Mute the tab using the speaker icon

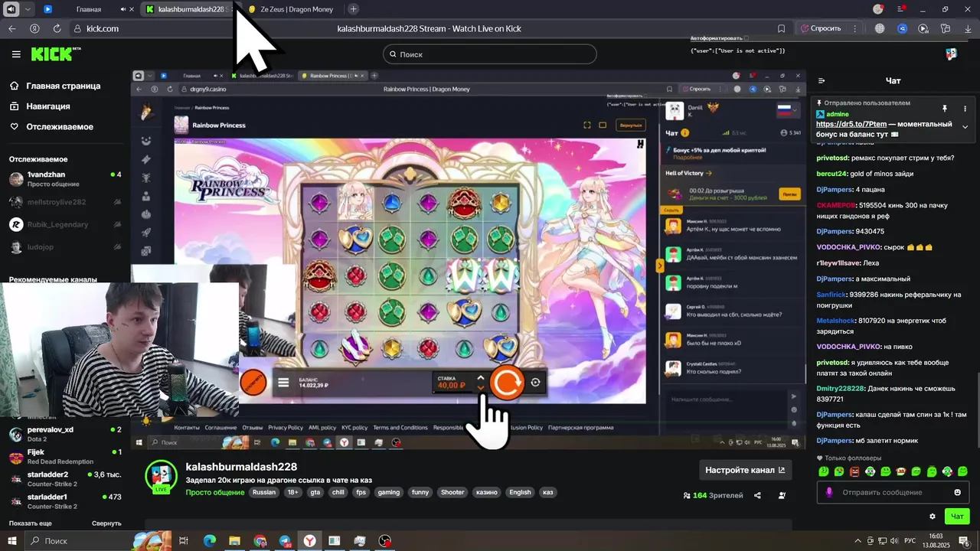coord(123,9)
